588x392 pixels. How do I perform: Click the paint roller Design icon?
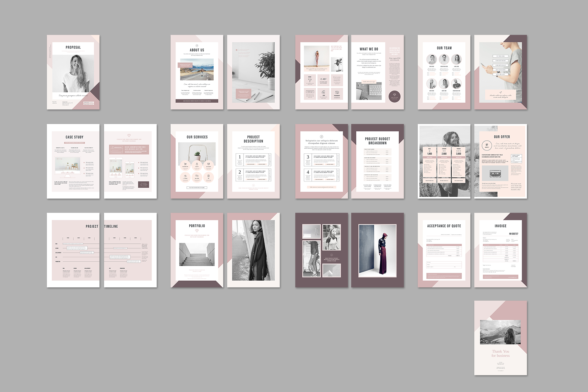click(310, 80)
